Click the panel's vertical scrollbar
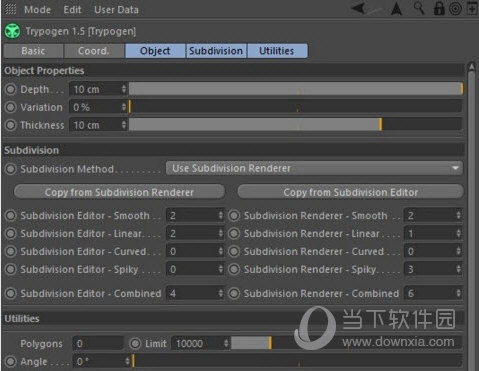Viewport: 479px width, 371px height. click(471, 217)
